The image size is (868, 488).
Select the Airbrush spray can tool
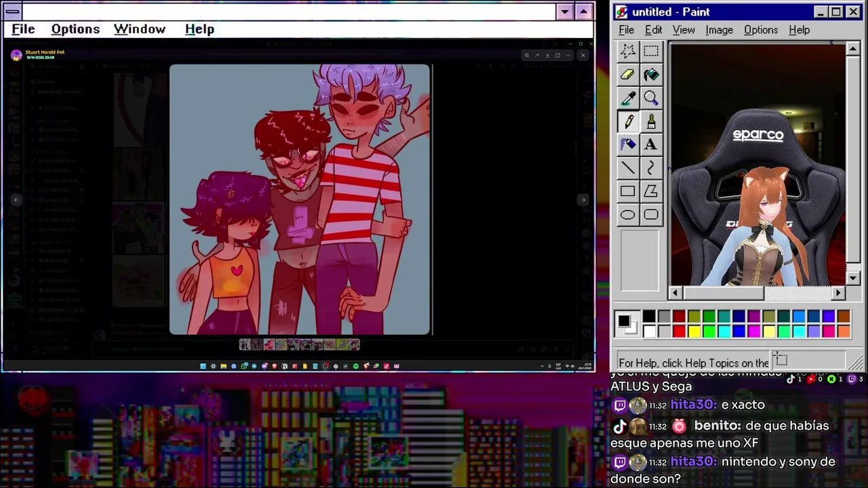[x=628, y=144]
